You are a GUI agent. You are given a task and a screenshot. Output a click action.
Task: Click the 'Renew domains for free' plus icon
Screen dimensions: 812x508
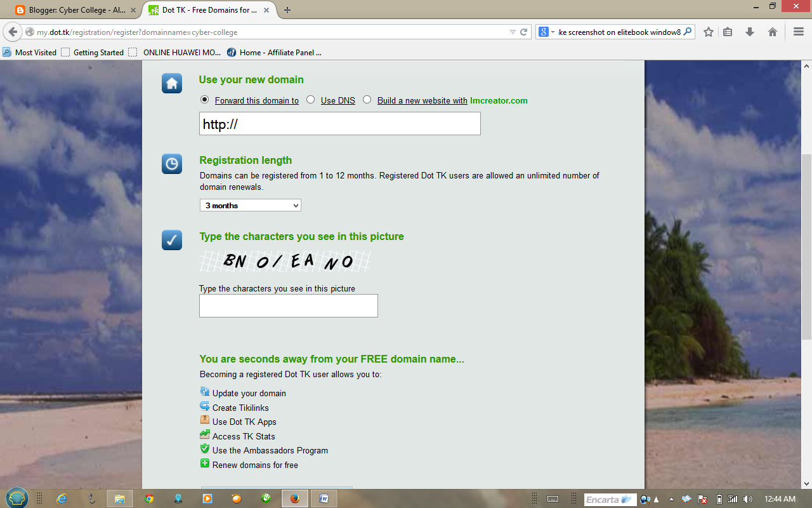click(204, 464)
